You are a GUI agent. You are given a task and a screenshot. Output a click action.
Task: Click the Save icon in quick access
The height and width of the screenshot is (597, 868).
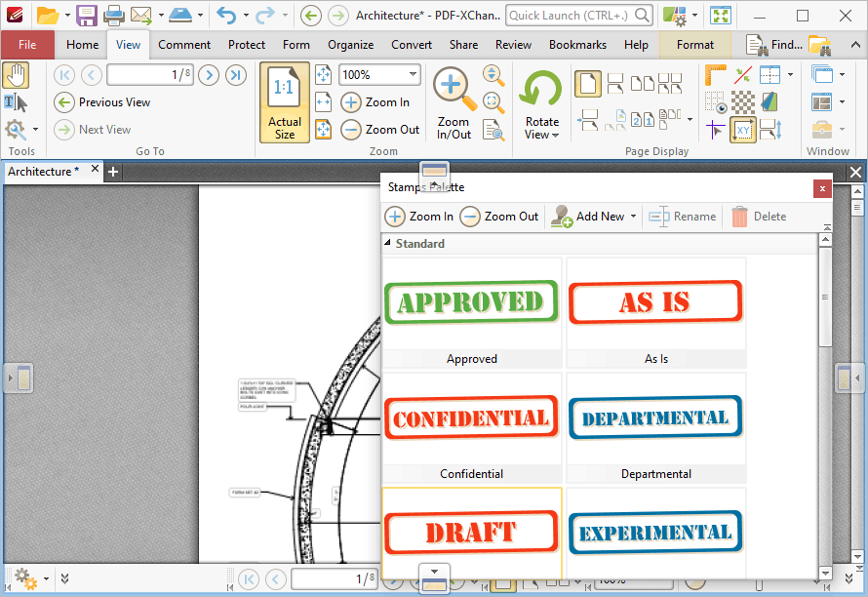87,16
